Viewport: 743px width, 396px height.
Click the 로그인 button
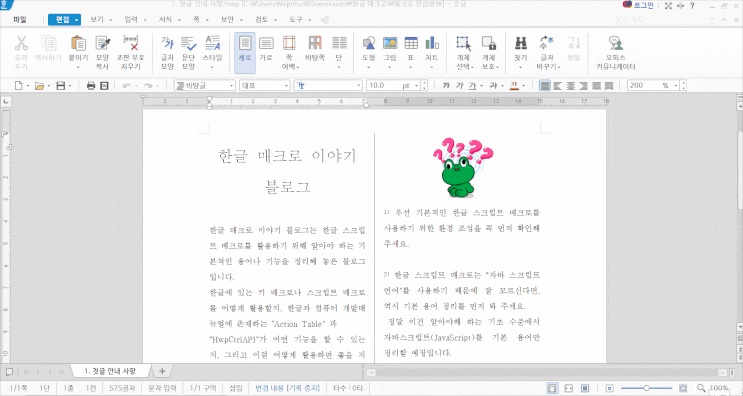click(637, 5)
